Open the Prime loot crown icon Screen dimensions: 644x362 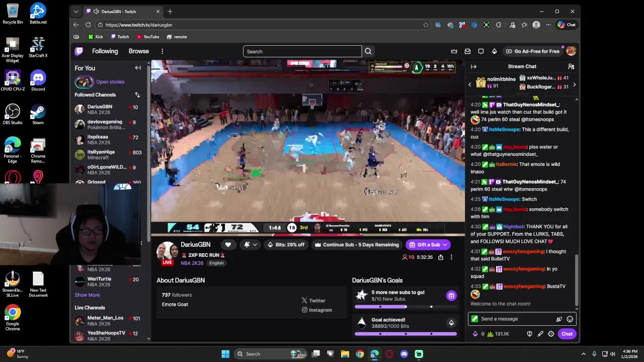454,51
